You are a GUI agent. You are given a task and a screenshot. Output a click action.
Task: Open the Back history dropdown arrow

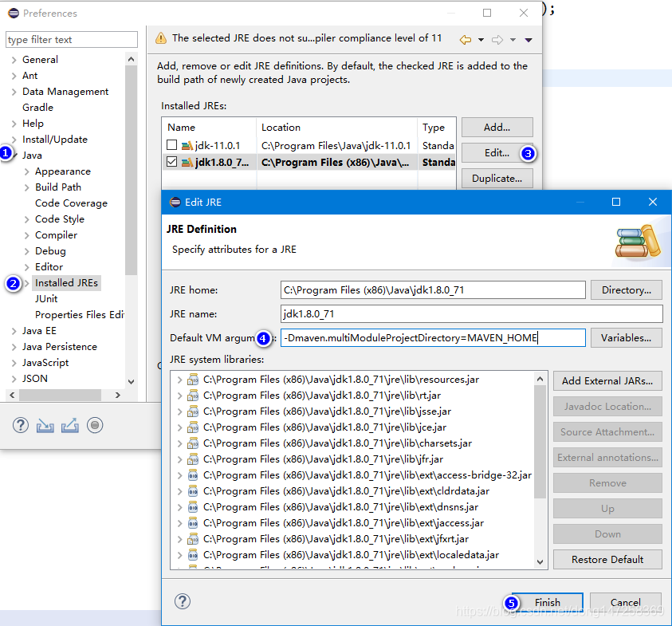[481, 40]
